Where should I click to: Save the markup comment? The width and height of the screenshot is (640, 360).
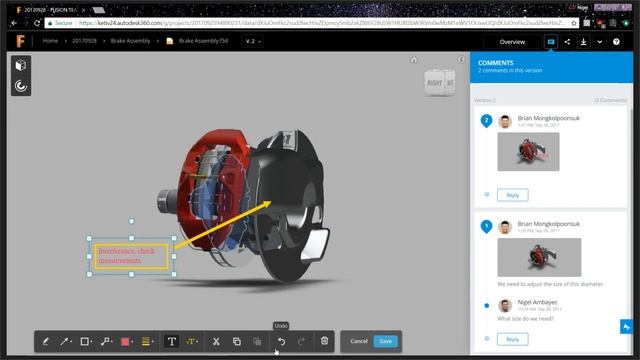point(385,341)
